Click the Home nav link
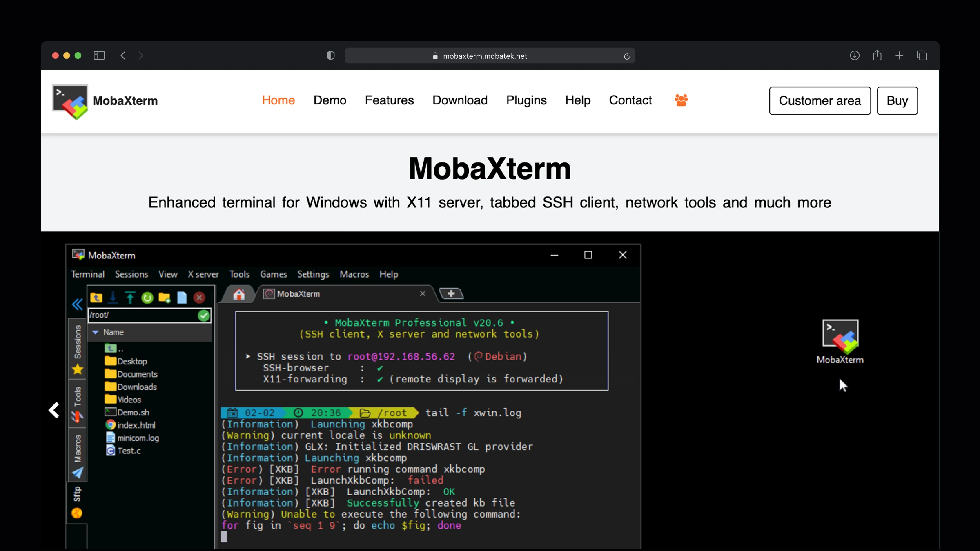This screenshot has width=980, height=551. click(x=278, y=100)
